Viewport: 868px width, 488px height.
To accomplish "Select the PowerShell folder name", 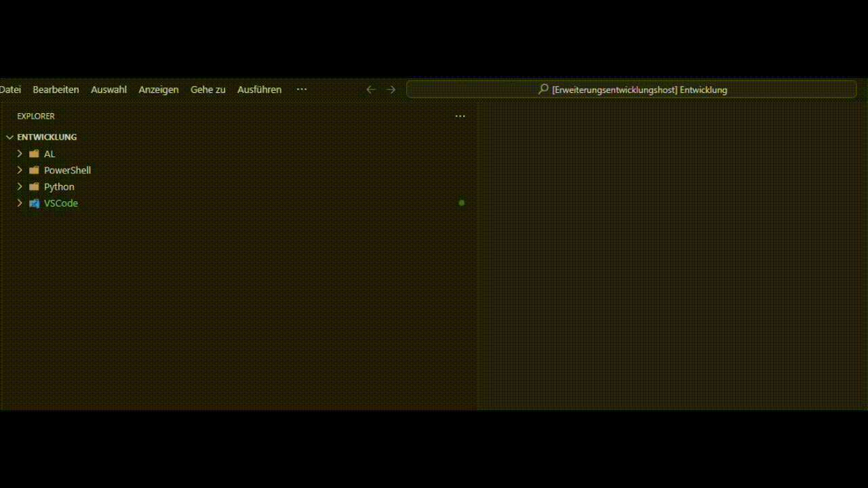I will (67, 170).
